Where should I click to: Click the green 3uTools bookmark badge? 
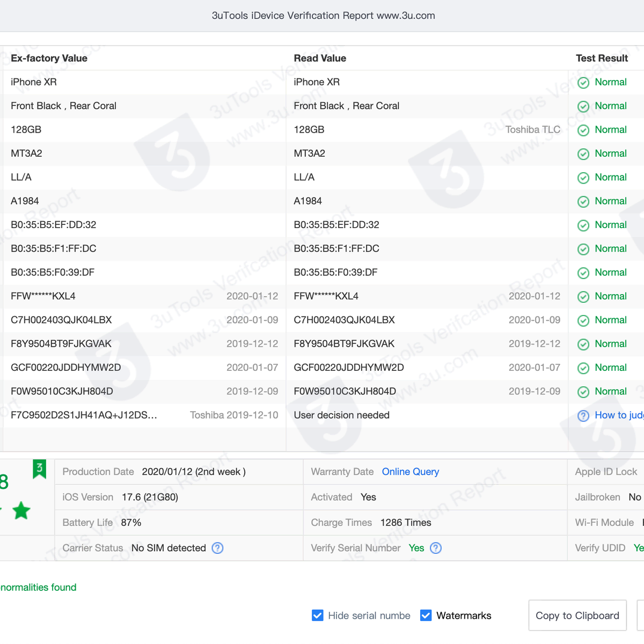39,469
